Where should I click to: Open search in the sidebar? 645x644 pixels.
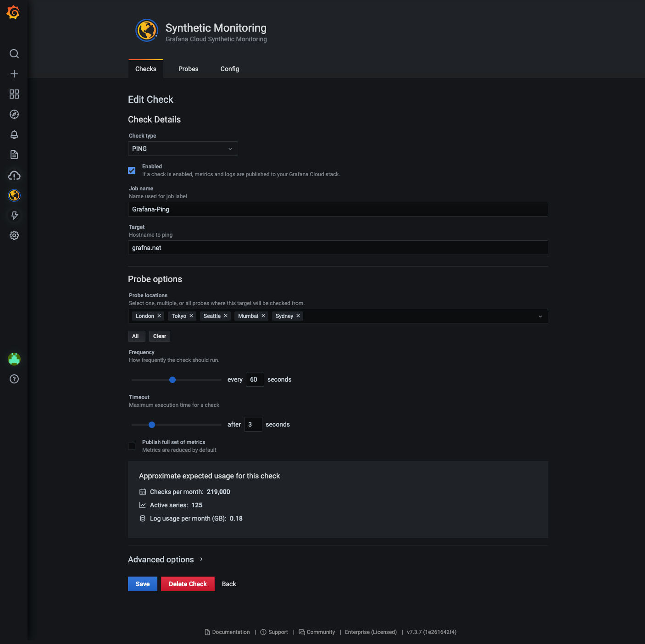pyautogui.click(x=14, y=54)
